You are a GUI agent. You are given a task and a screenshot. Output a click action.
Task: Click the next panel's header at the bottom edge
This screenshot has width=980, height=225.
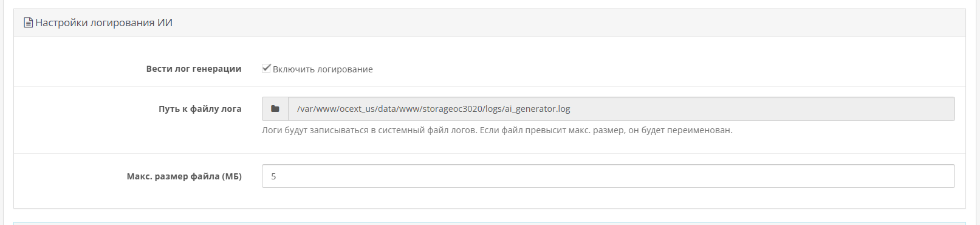coord(489,223)
